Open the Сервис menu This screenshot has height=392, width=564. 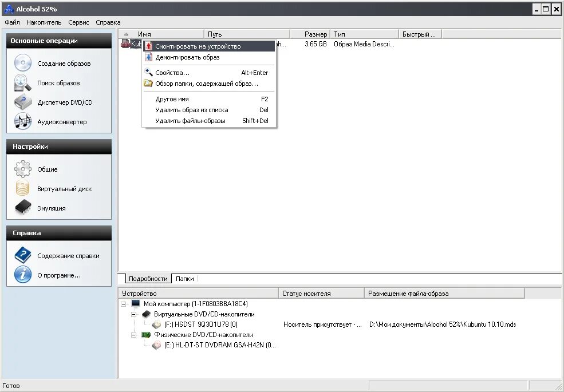pyautogui.click(x=78, y=22)
